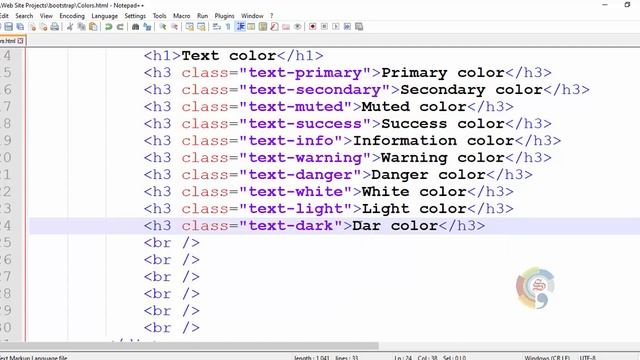Image resolution: width=640 pixels, height=360 pixels.
Task: Click the "text-secondary" class string
Action: pos(315,90)
